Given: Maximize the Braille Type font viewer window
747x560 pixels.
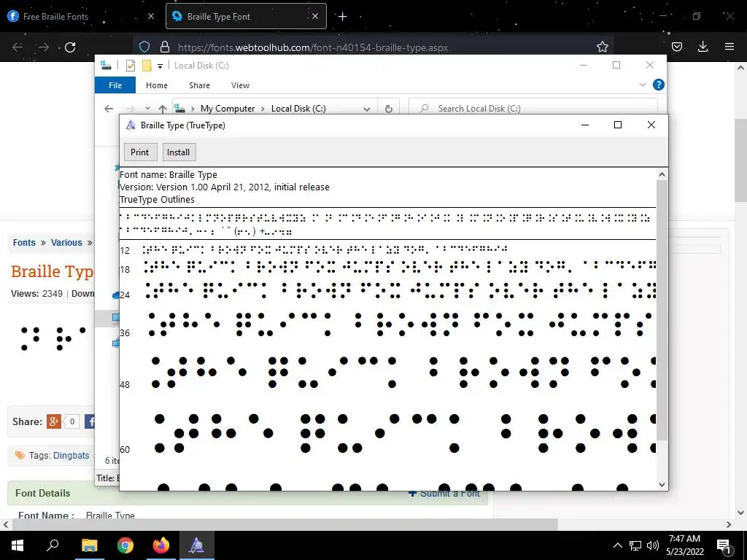Looking at the screenshot, I should (618, 125).
